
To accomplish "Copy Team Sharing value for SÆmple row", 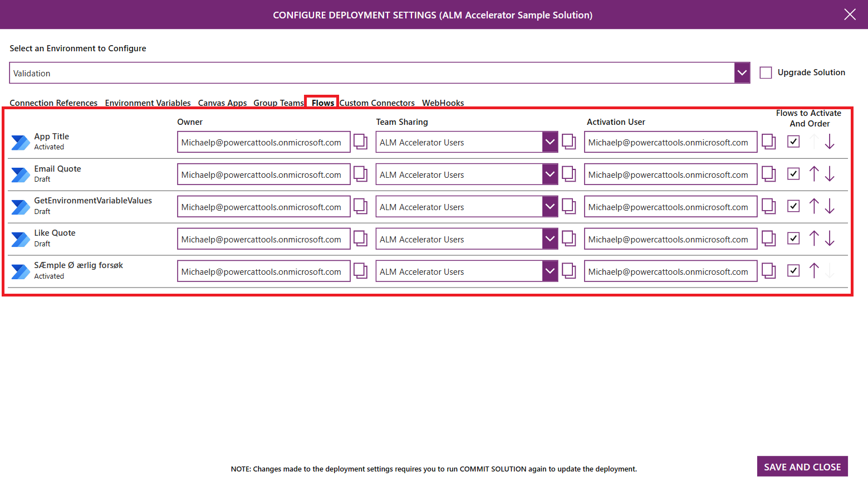I will tap(569, 271).
